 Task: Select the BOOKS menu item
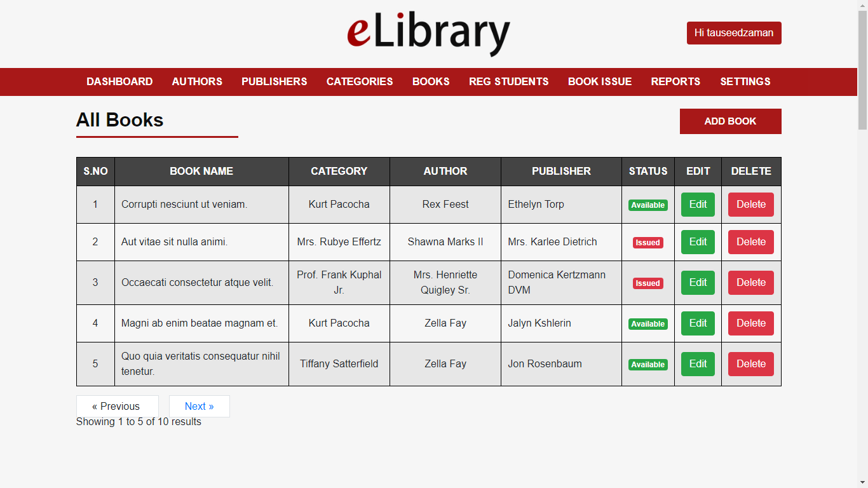click(x=431, y=81)
